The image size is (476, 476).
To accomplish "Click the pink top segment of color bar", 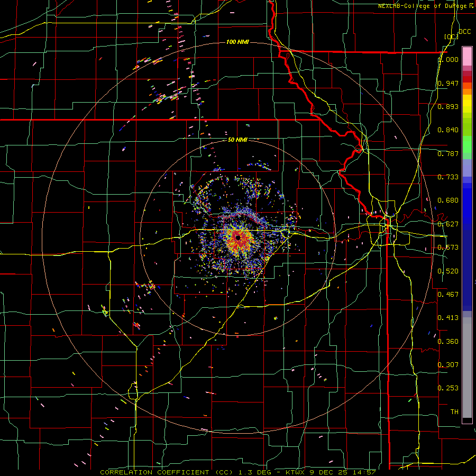I will pyautogui.click(x=467, y=56).
